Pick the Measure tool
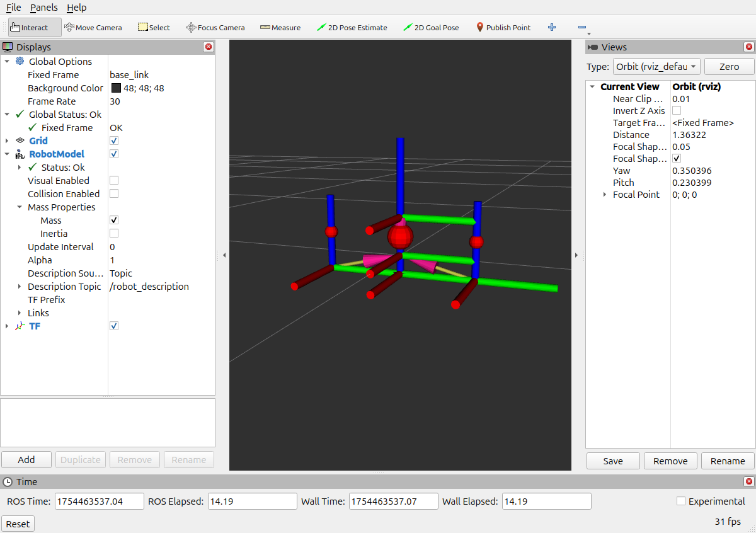756x533 pixels. pos(280,28)
